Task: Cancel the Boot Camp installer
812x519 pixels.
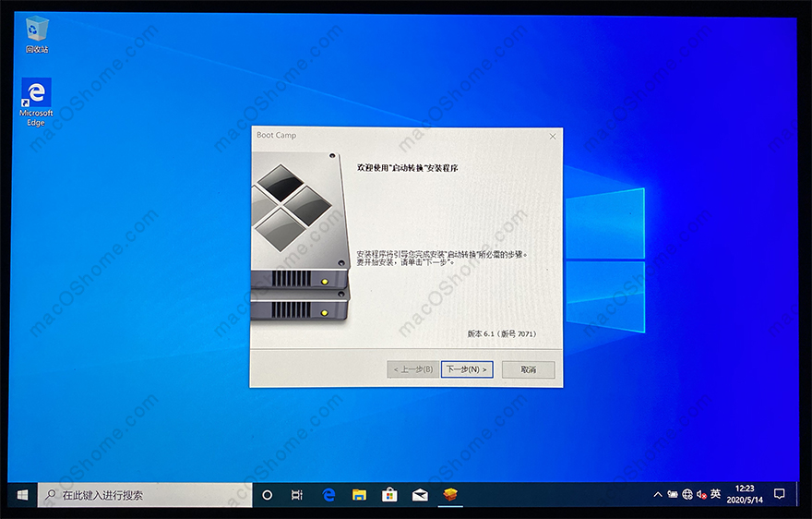Action: (x=528, y=369)
